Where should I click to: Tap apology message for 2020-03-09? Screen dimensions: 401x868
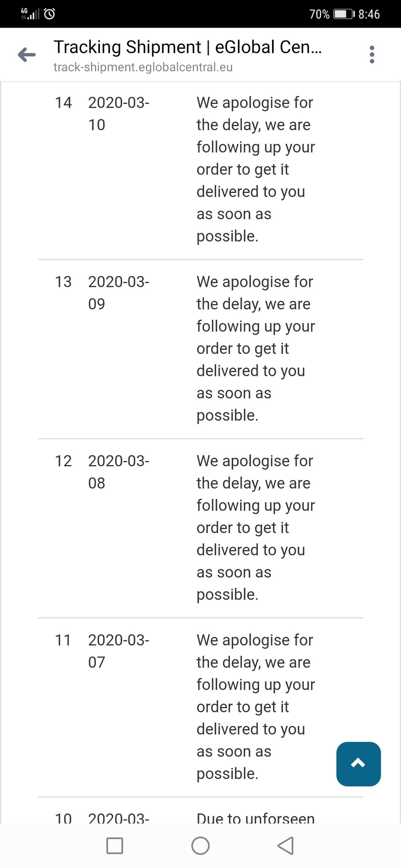click(255, 348)
